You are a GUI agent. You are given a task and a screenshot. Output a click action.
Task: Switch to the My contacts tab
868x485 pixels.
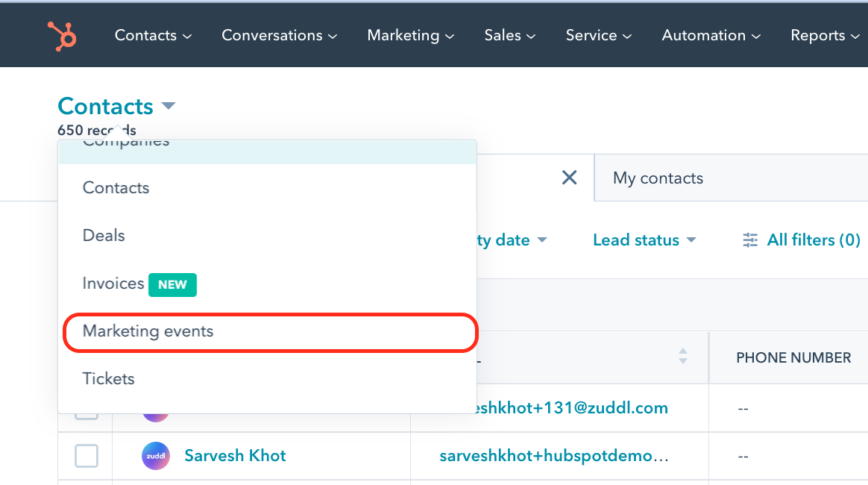pos(658,178)
